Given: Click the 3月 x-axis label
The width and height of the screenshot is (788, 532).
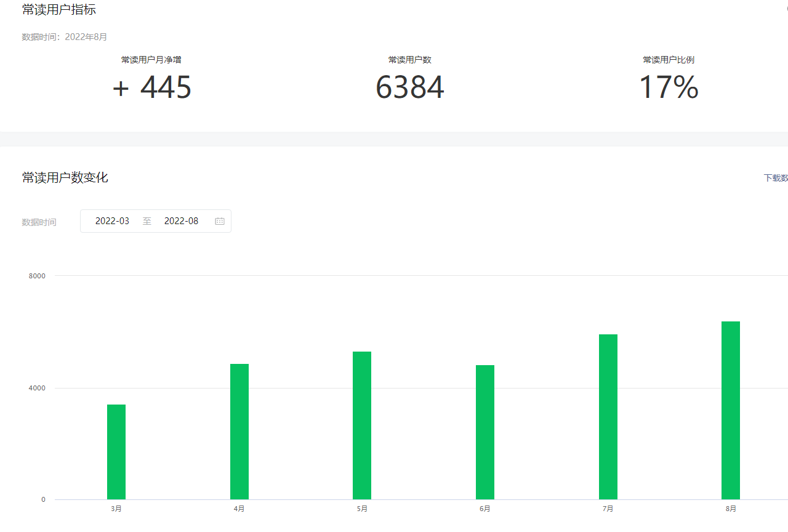Looking at the screenshot, I should click(x=116, y=509).
